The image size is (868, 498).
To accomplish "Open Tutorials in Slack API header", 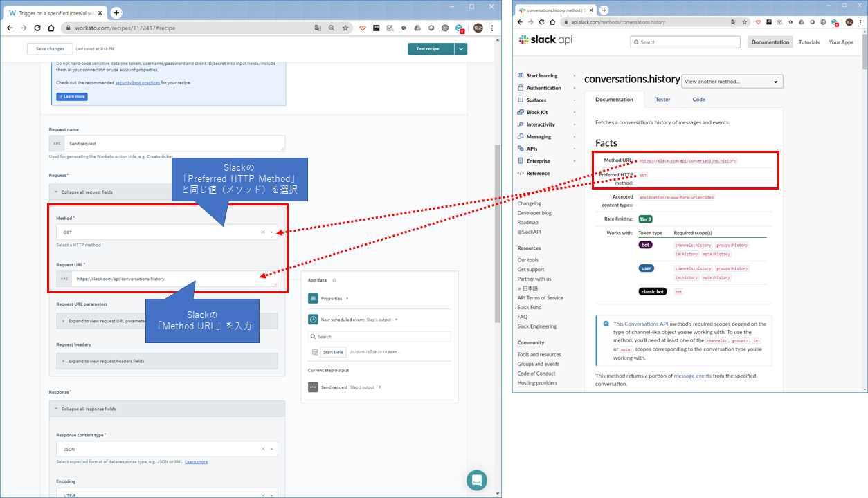I will (809, 42).
